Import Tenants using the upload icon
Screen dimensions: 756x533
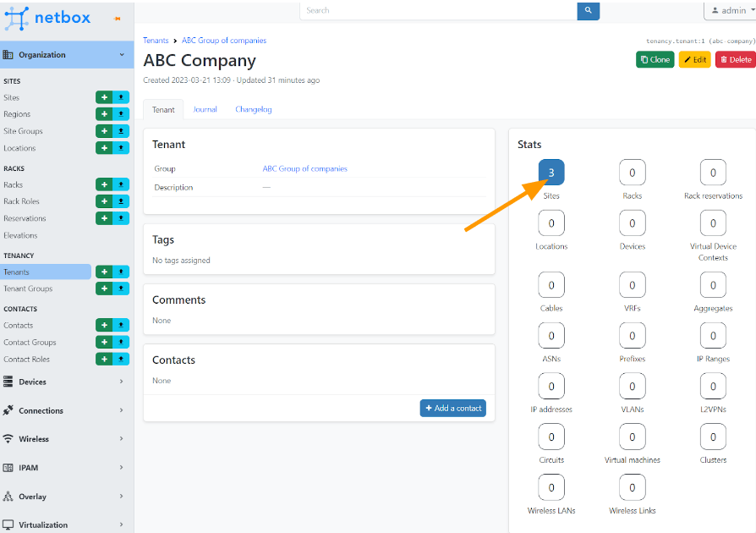(121, 272)
